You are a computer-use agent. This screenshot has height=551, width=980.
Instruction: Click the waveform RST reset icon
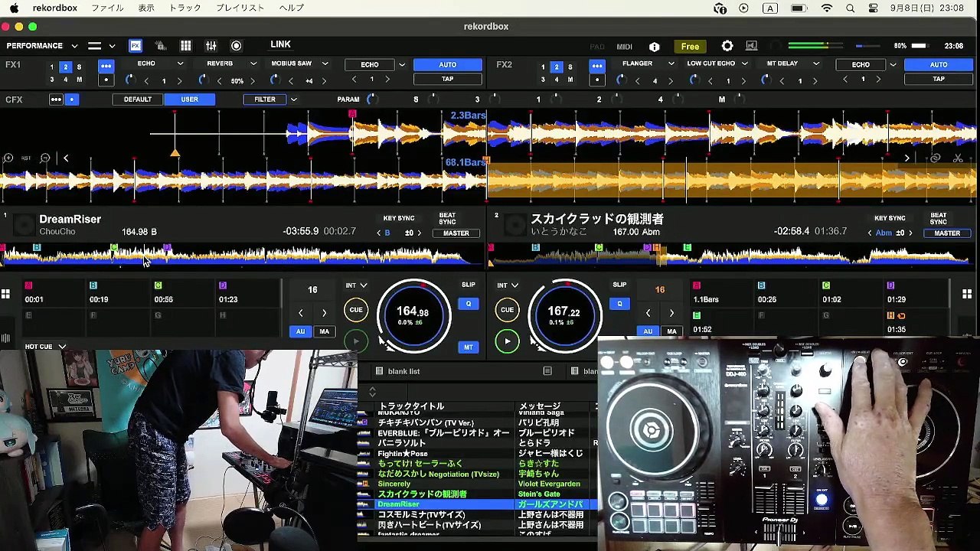tap(26, 158)
